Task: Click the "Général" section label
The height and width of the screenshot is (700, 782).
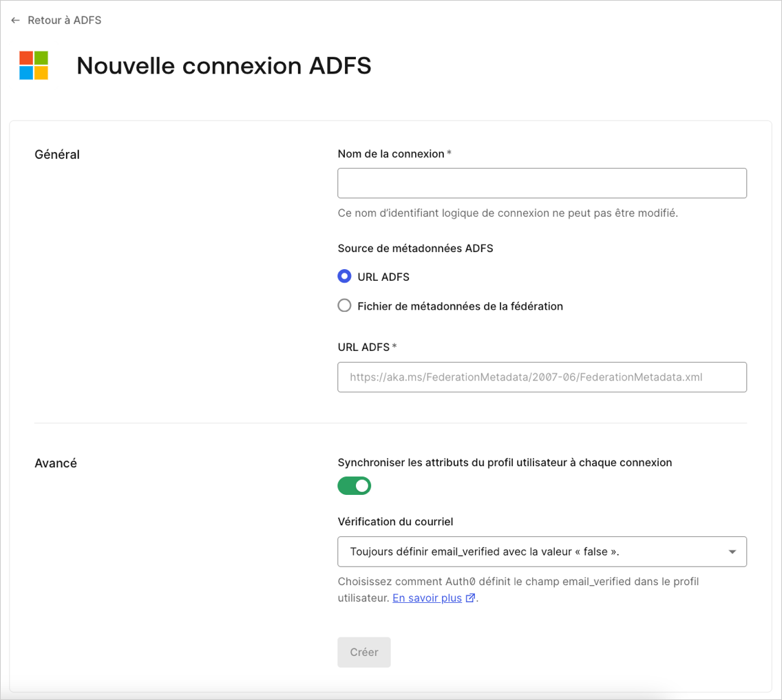Action: pos(57,154)
